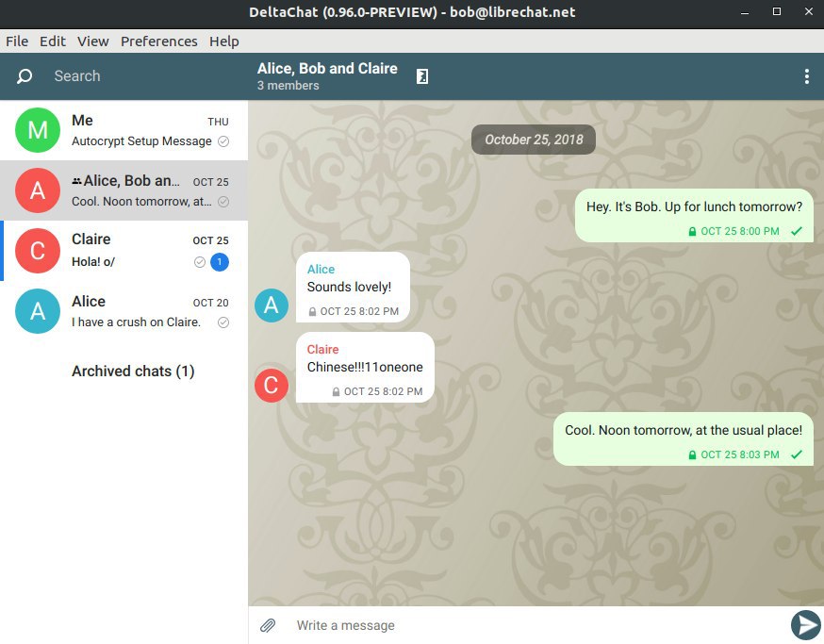This screenshot has width=824, height=644.
Task: Click blue A avatar of Alice in chat list
Action: 38,311
